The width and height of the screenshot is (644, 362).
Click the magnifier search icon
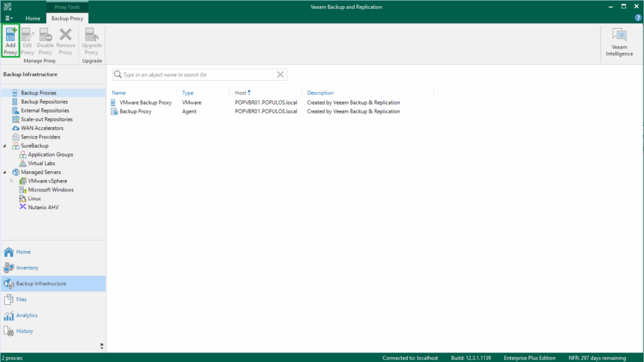click(x=118, y=74)
